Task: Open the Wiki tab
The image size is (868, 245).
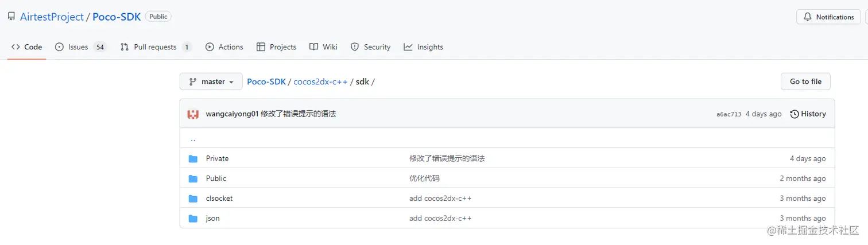Action: 323,47
